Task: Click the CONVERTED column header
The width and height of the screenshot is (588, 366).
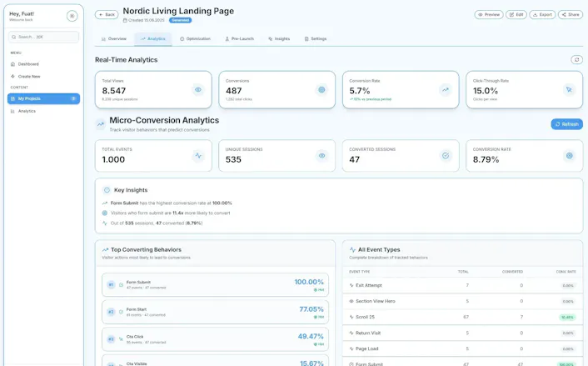Action: coord(512,272)
